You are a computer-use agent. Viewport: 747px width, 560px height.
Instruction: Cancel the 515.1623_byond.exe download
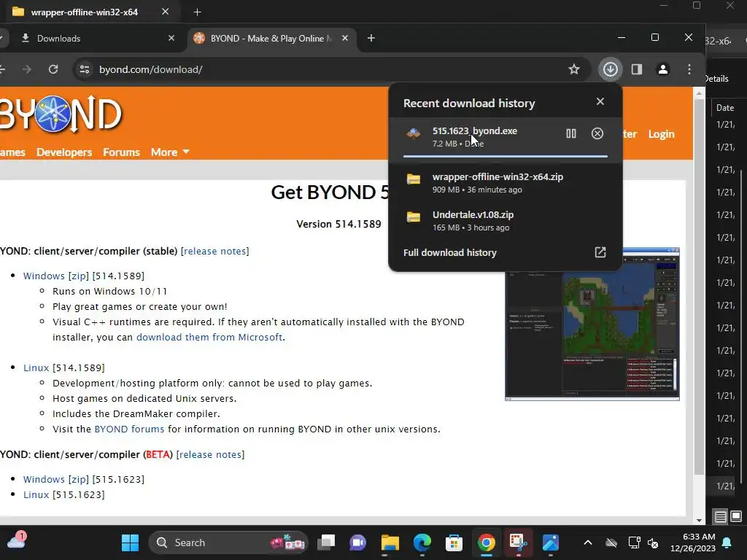[x=597, y=134]
